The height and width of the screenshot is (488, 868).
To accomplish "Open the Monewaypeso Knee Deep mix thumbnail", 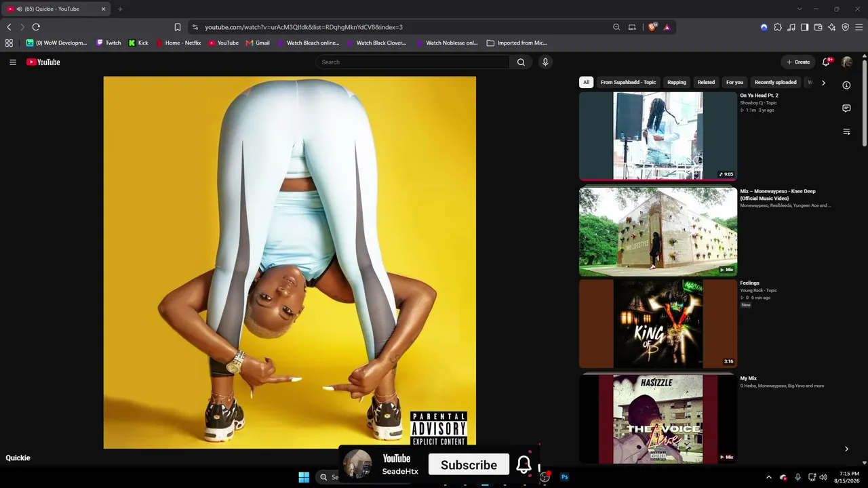I will [x=658, y=232].
